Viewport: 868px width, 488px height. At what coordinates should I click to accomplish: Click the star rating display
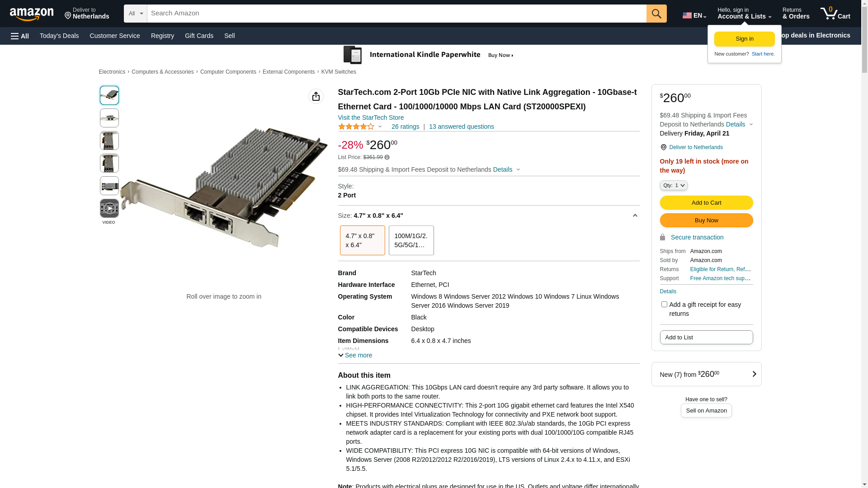click(357, 127)
